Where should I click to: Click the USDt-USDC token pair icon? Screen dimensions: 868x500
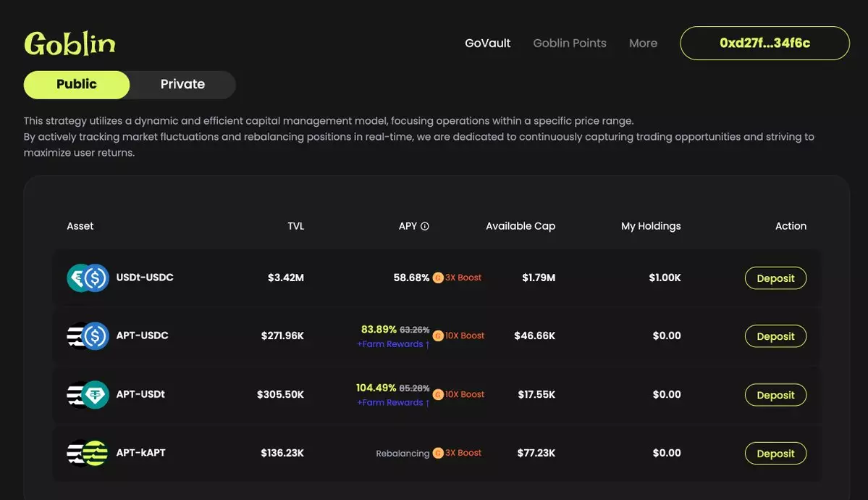[88, 278]
